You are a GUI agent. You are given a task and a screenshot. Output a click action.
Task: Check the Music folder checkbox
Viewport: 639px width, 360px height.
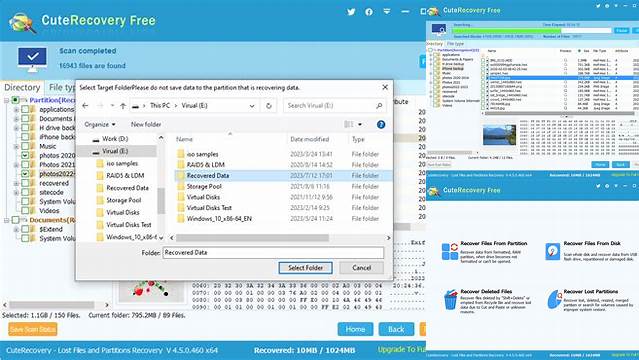[25, 146]
